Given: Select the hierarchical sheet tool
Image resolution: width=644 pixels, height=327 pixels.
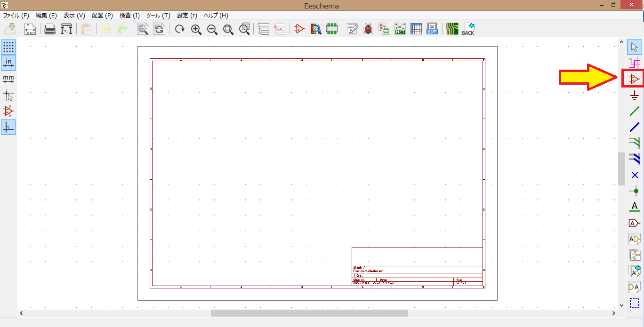Looking at the screenshot, I should (635, 255).
